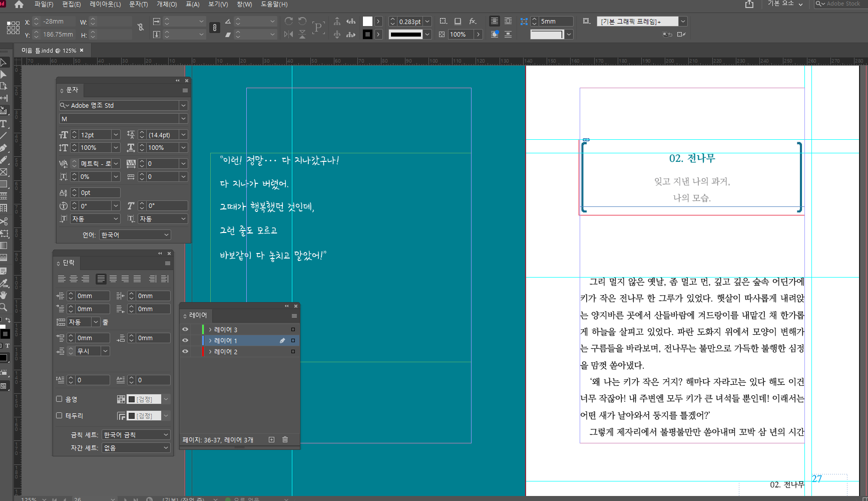
Task: Open the 자간 세트 dropdown
Action: 136,448
